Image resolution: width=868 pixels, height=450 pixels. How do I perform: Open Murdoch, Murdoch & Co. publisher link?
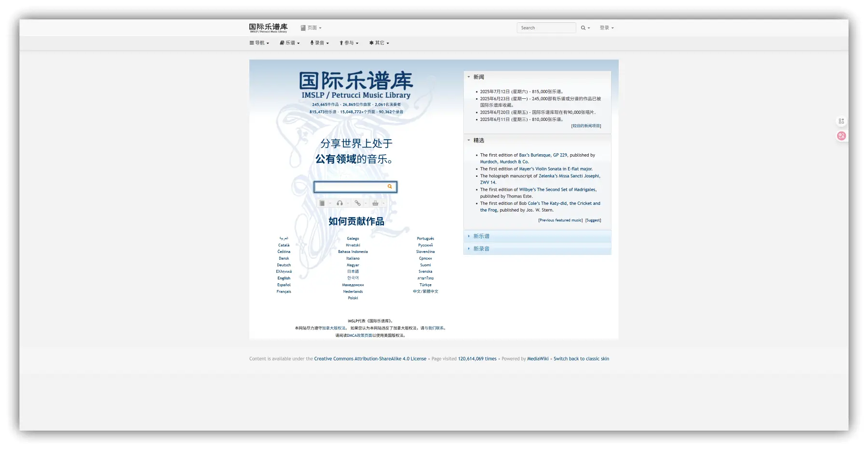(x=504, y=162)
